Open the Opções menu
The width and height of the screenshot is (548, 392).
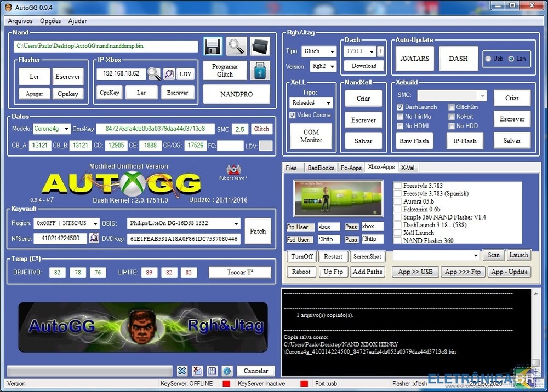pyautogui.click(x=50, y=21)
